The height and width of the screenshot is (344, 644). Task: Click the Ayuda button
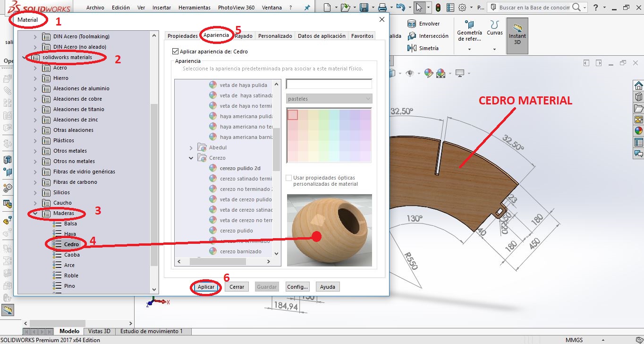[x=328, y=287]
